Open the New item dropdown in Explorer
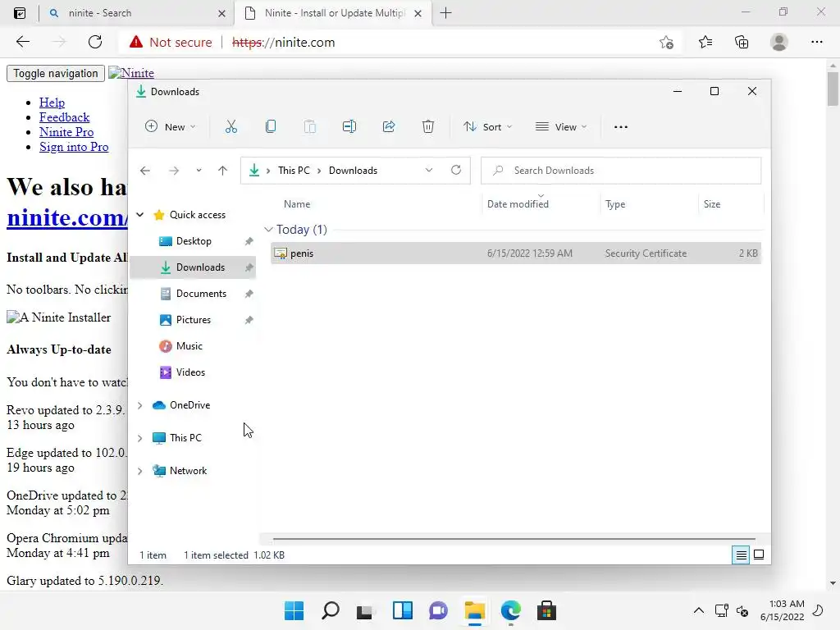Image resolution: width=840 pixels, height=630 pixels. coord(171,127)
